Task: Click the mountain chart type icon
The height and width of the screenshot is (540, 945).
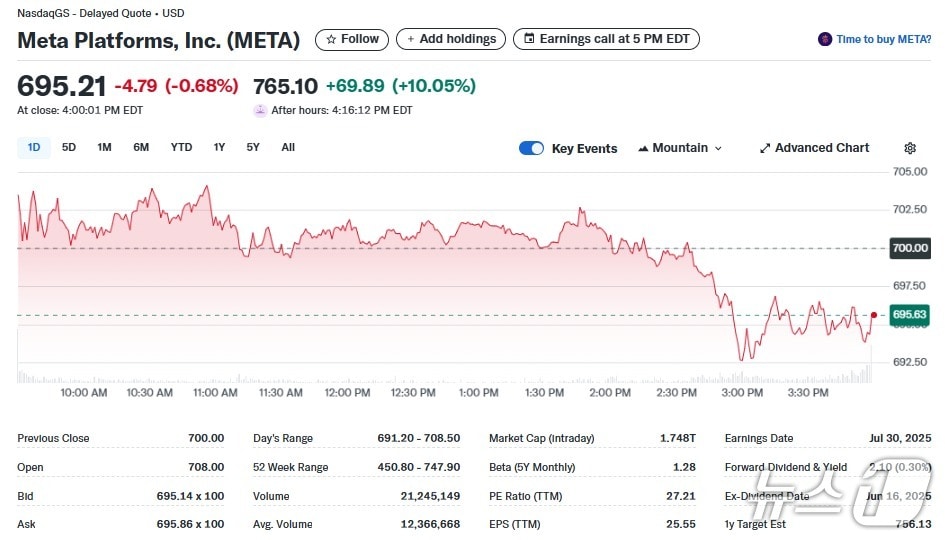Action: (x=642, y=148)
